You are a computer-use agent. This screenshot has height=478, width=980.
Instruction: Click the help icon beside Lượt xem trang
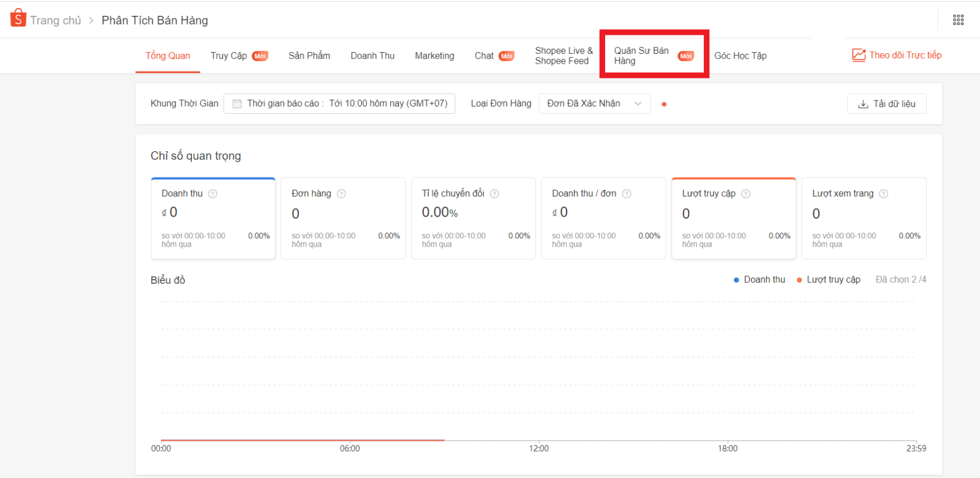point(883,194)
